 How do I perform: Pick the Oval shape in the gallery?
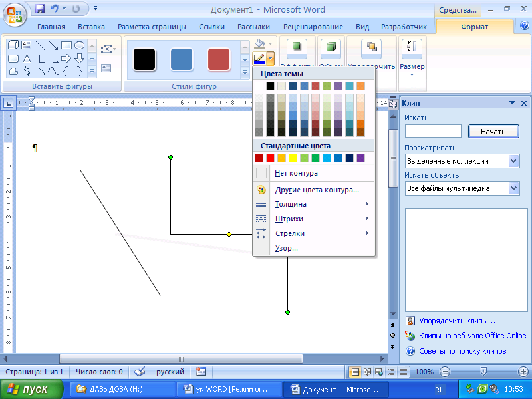click(x=79, y=45)
